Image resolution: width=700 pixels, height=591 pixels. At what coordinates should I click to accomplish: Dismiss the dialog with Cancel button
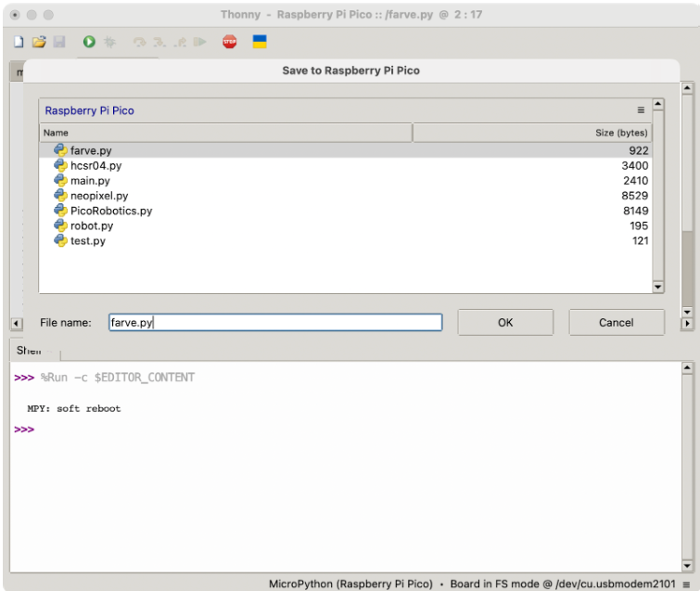pos(616,322)
